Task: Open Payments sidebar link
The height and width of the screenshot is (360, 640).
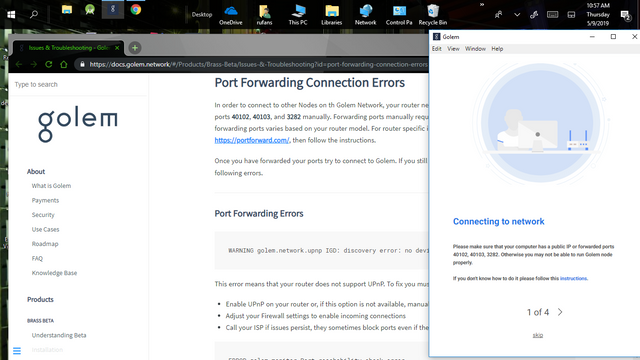Action: 45,200
